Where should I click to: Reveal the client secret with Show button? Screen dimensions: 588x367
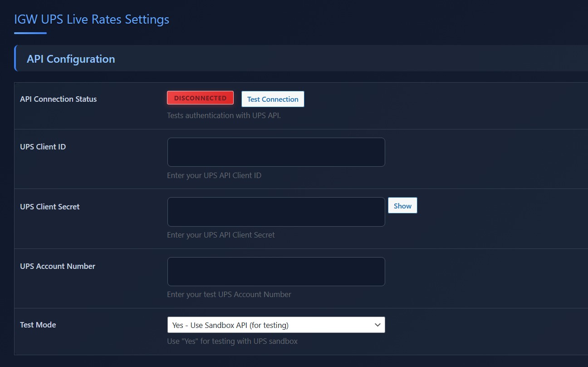pos(402,206)
